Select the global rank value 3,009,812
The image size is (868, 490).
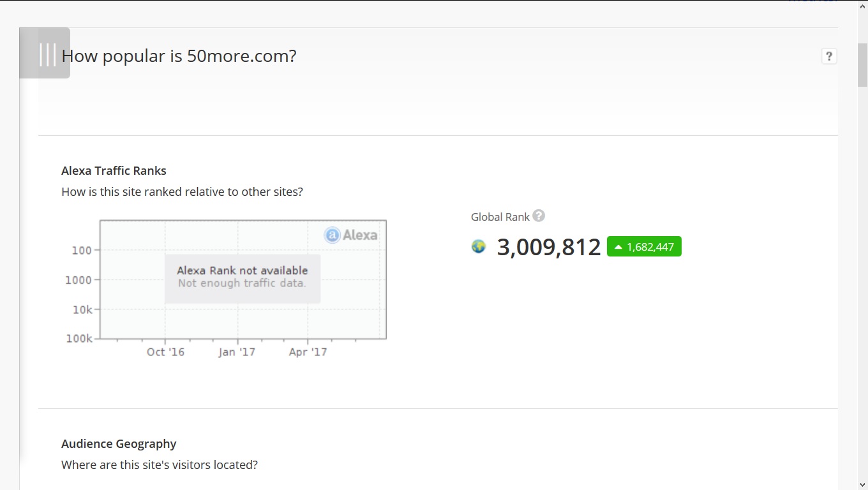tap(549, 247)
